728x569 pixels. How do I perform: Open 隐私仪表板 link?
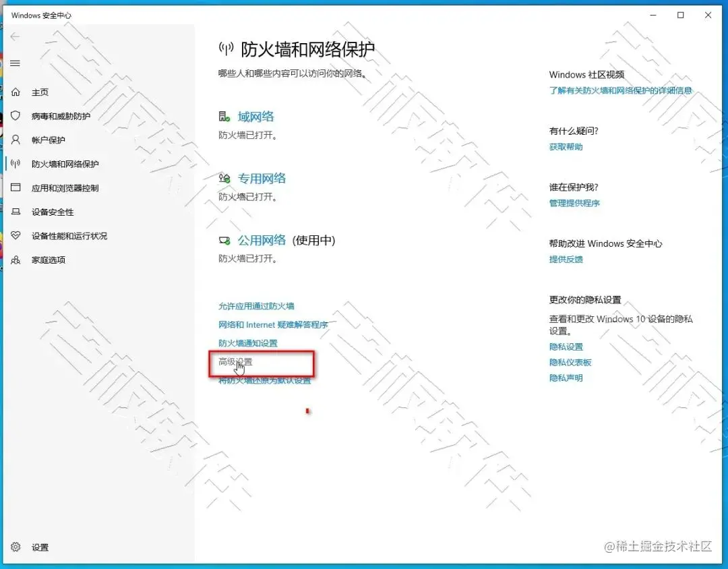(570, 362)
